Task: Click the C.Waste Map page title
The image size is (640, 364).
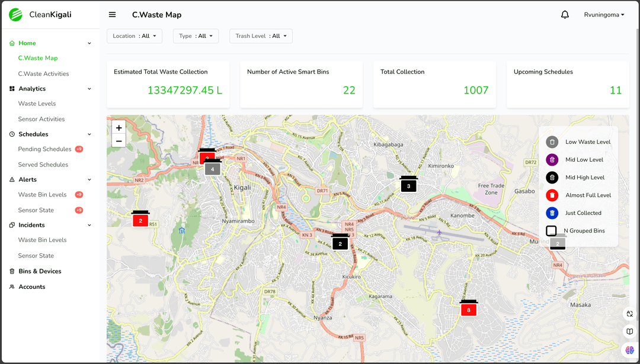Action: point(156,15)
